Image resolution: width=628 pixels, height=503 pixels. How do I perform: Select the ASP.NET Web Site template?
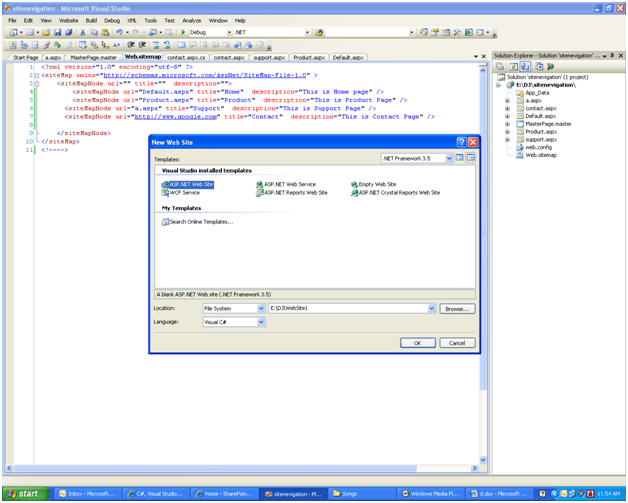pos(190,185)
